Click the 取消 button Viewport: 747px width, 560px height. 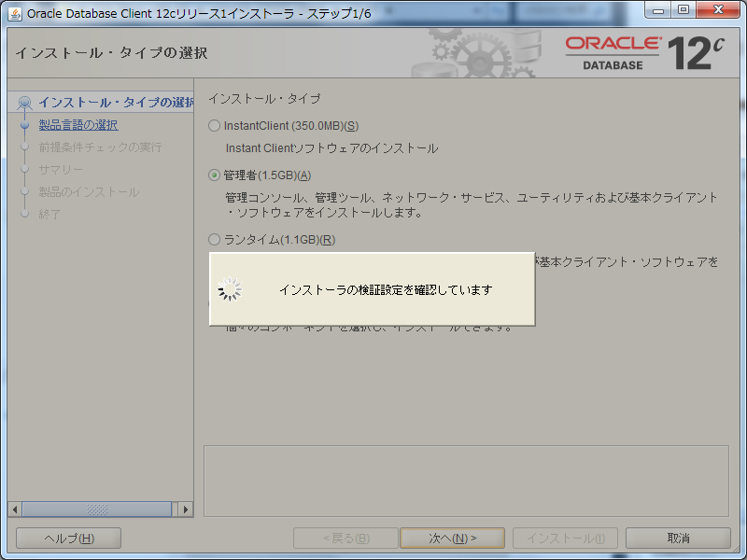pyautogui.click(x=678, y=539)
